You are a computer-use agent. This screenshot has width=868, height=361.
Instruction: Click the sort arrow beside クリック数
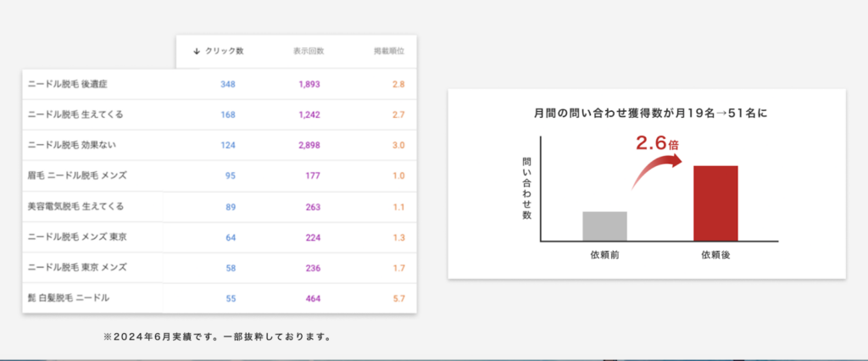click(197, 51)
